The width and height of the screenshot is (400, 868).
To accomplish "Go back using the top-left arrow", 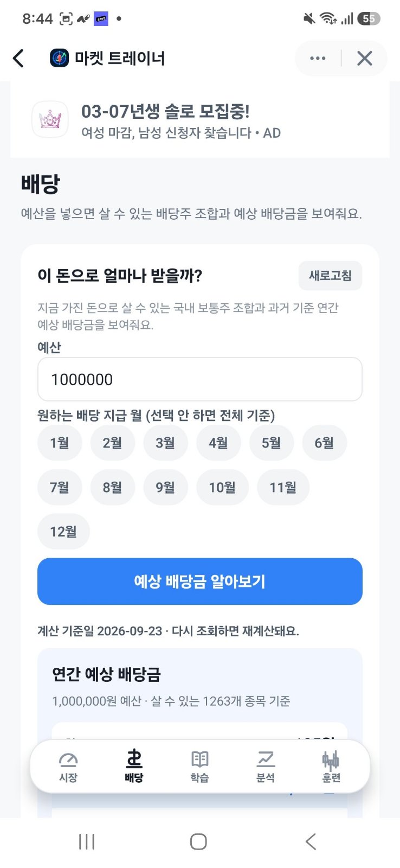I will [18, 58].
